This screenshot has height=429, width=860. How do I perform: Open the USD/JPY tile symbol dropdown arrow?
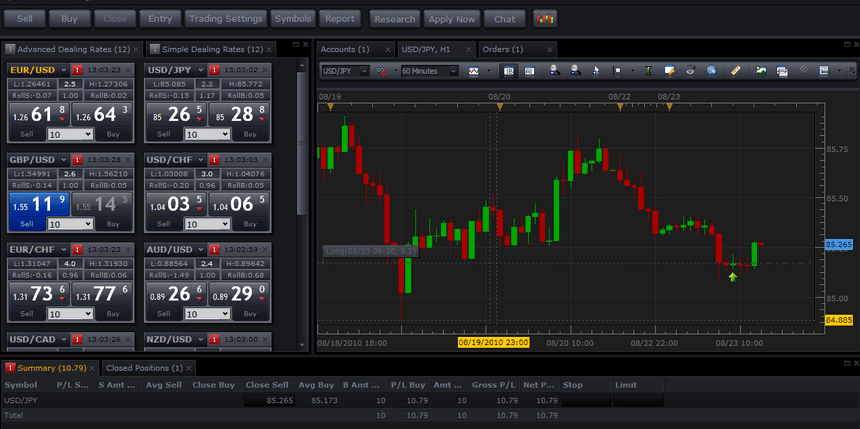(x=201, y=70)
